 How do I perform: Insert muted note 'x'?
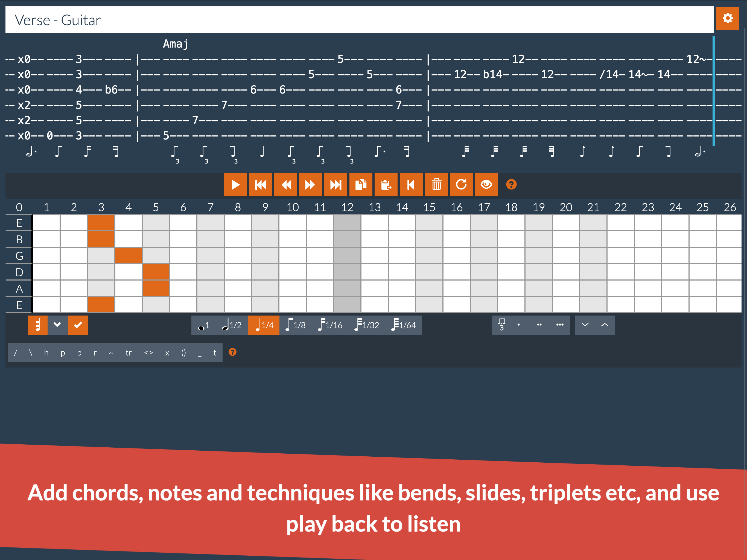click(167, 353)
